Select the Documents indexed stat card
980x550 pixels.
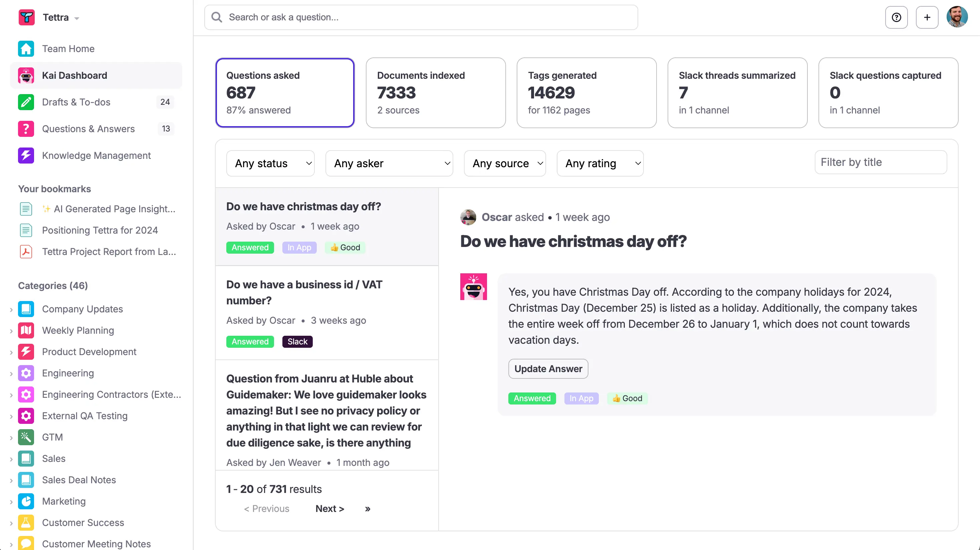click(435, 93)
